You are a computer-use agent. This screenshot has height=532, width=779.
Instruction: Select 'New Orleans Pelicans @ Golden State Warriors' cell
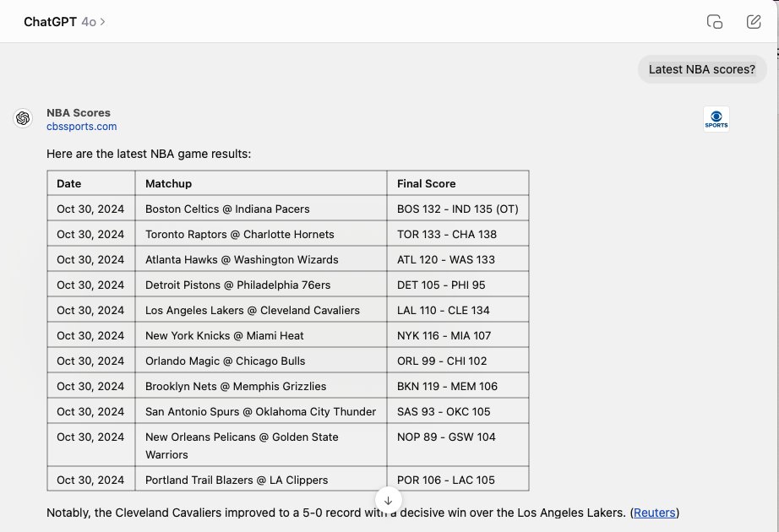tap(261, 445)
